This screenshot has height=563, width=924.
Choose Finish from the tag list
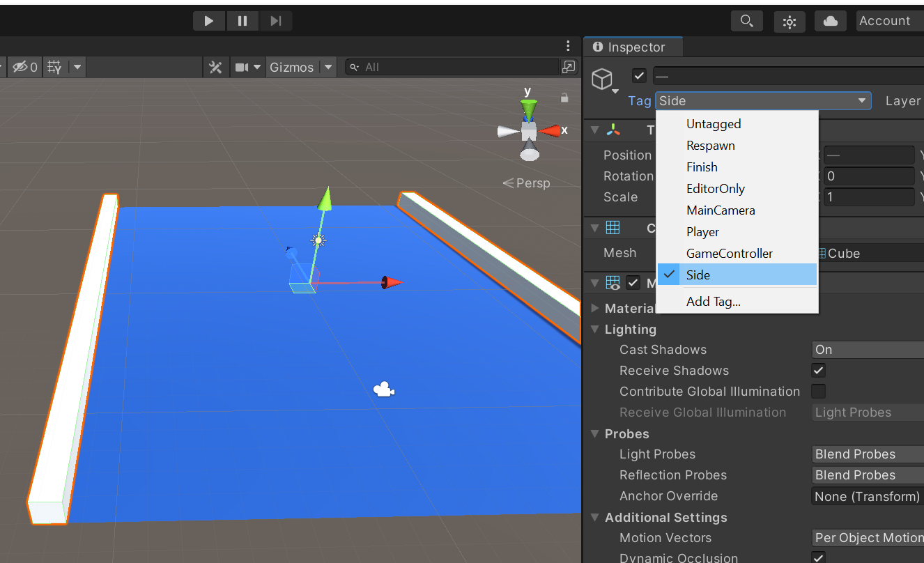click(x=737, y=167)
